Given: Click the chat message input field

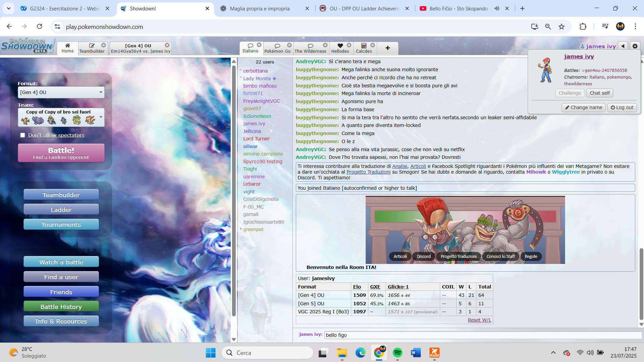Looking at the screenshot, I should (x=483, y=335).
